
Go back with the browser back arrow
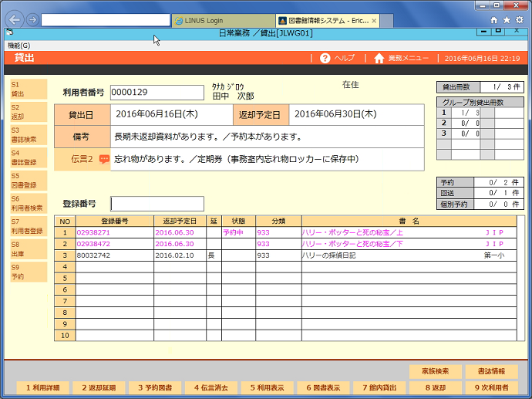coord(15,20)
